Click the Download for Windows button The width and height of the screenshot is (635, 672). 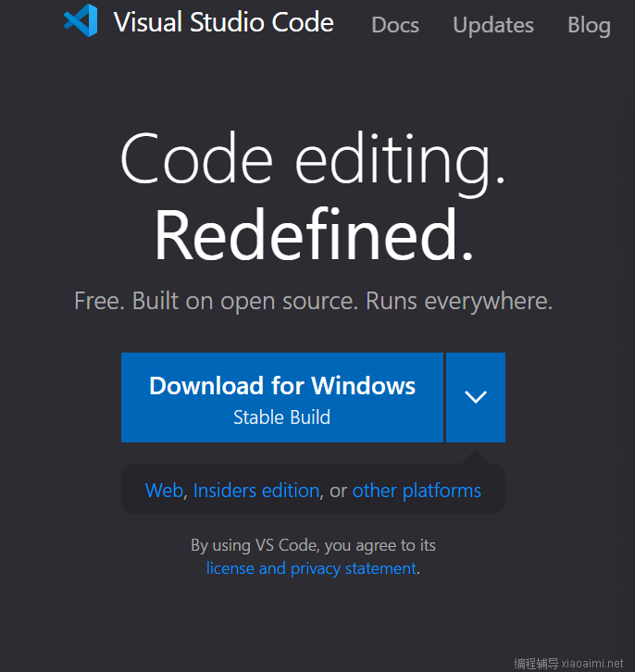click(x=282, y=397)
